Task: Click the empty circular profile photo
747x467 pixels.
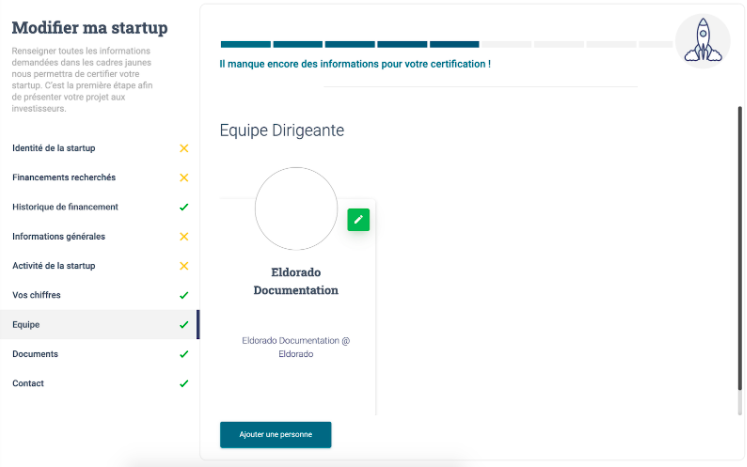Action: (296, 208)
